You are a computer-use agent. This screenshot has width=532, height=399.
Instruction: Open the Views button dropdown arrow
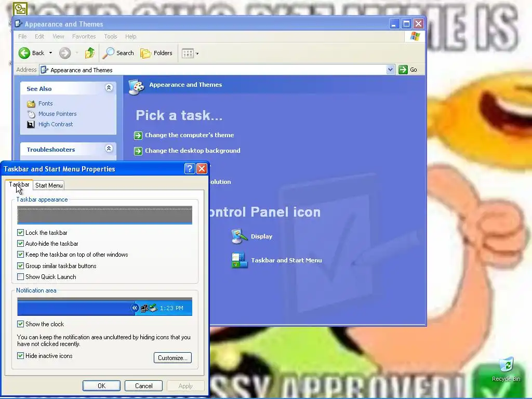pyautogui.click(x=197, y=54)
